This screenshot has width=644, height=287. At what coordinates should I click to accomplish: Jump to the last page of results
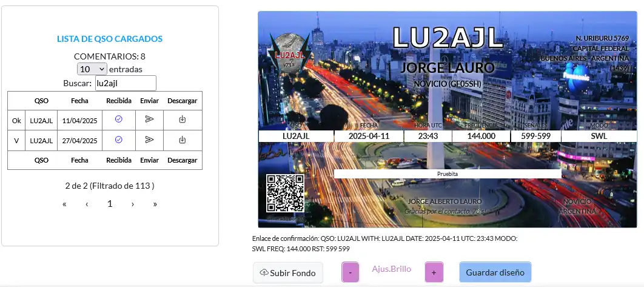pos(155,204)
